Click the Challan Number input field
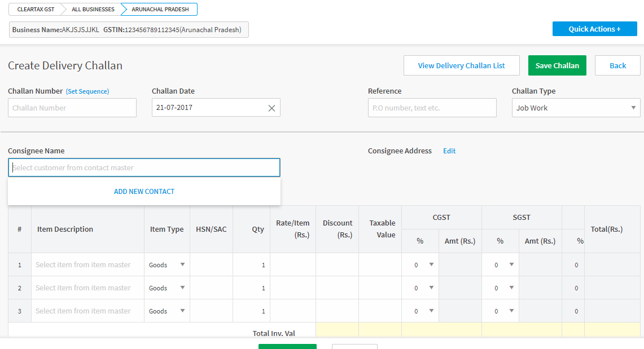The width and height of the screenshot is (644, 349). point(72,107)
